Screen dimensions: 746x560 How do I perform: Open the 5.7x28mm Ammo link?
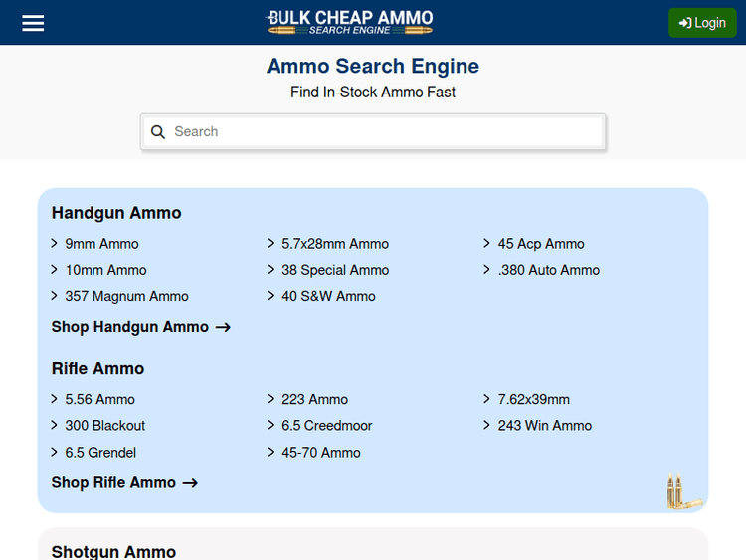point(334,244)
